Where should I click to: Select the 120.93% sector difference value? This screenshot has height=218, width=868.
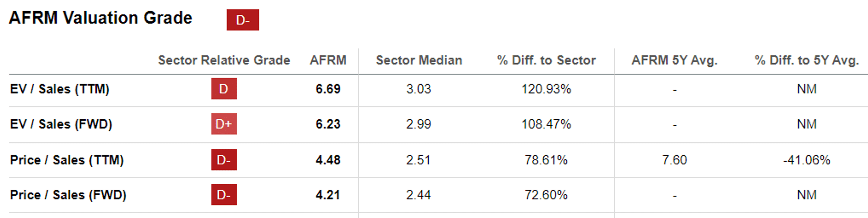pos(546,89)
